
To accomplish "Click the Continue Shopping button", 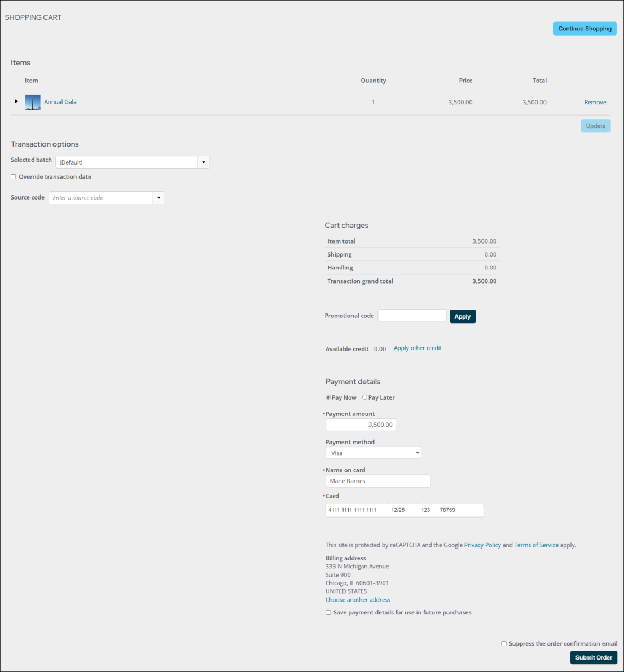I will (585, 29).
